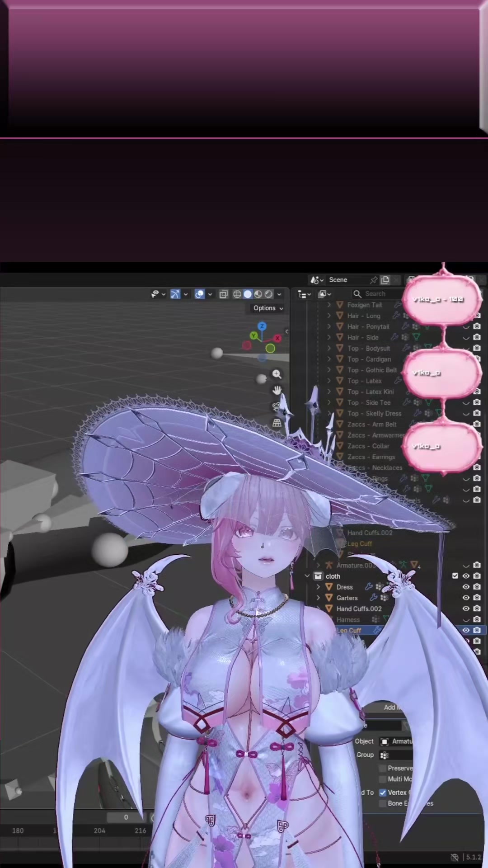Click the Dress modifier wrench icon
Image resolution: width=488 pixels, height=868 pixels.
click(369, 587)
